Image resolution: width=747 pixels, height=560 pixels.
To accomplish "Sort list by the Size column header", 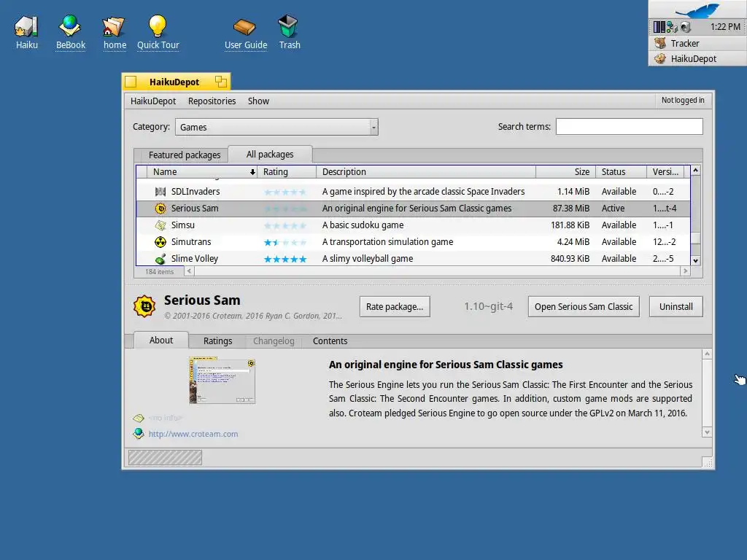I will (x=566, y=172).
